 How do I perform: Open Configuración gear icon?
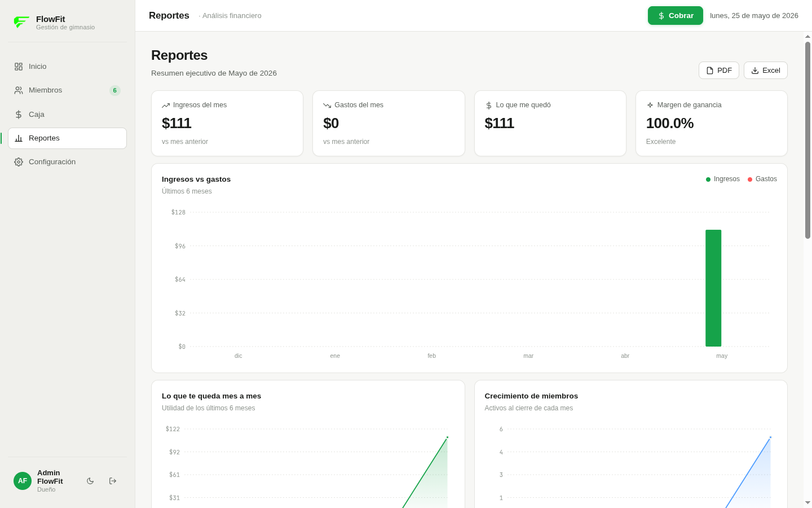19,162
